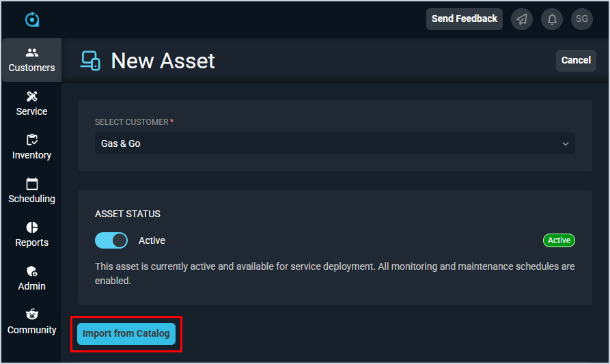The height and width of the screenshot is (364, 610).
Task: Open the Community section in sidebar
Action: pyautogui.click(x=31, y=322)
